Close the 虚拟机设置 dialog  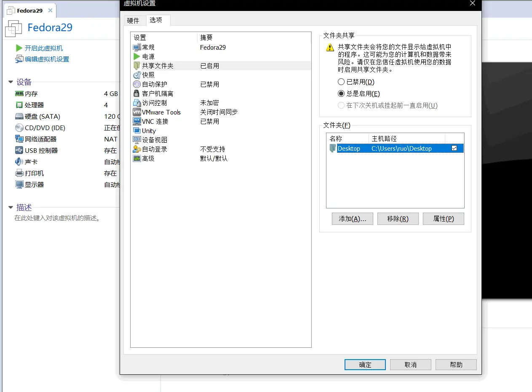point(473,3)
